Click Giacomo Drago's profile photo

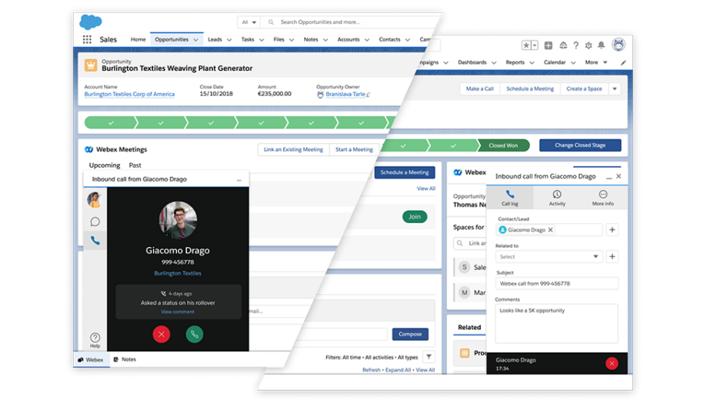[x=178, y=220]
